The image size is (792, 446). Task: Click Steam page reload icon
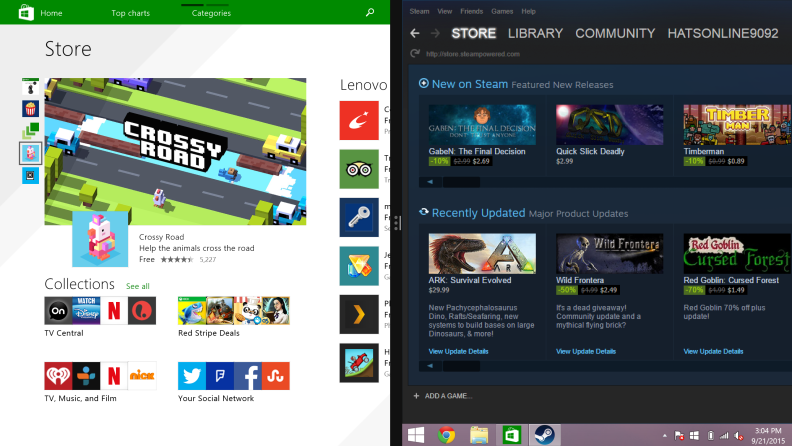pos(415,54)
